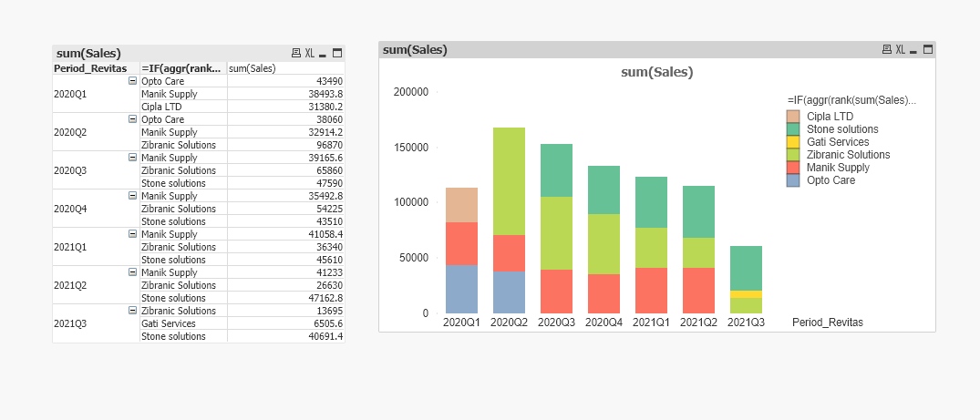This screenshot has height=420, width=980.
Task: Collapse the 2020Q1 row group
Action: (x=132, y=80)
